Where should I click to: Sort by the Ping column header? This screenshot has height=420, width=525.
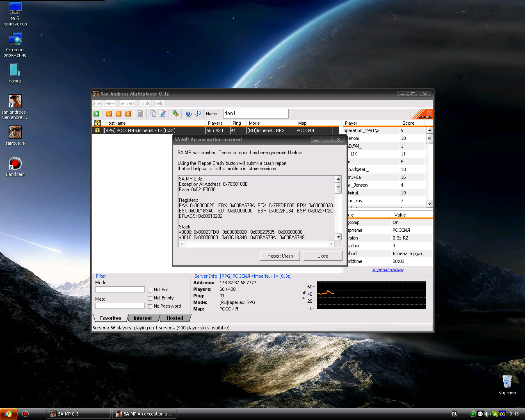[239, 123]
